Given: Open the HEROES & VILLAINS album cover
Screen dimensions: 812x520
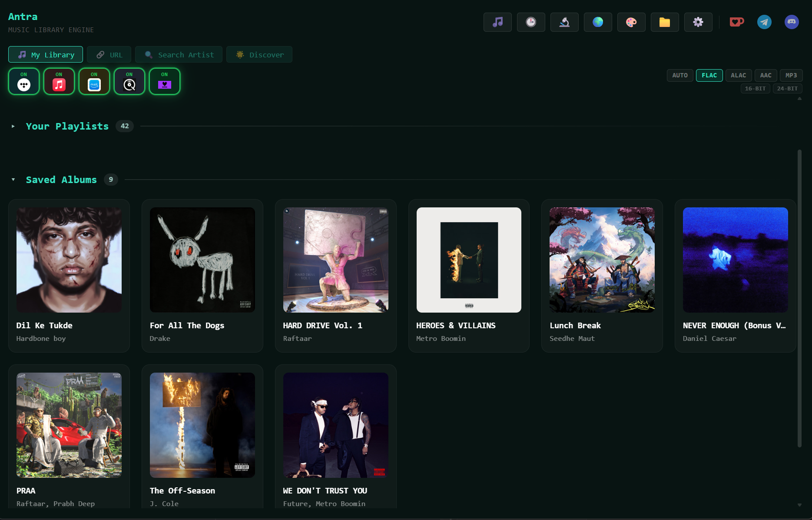Looking at the screenshot, I should click(469, 260).
